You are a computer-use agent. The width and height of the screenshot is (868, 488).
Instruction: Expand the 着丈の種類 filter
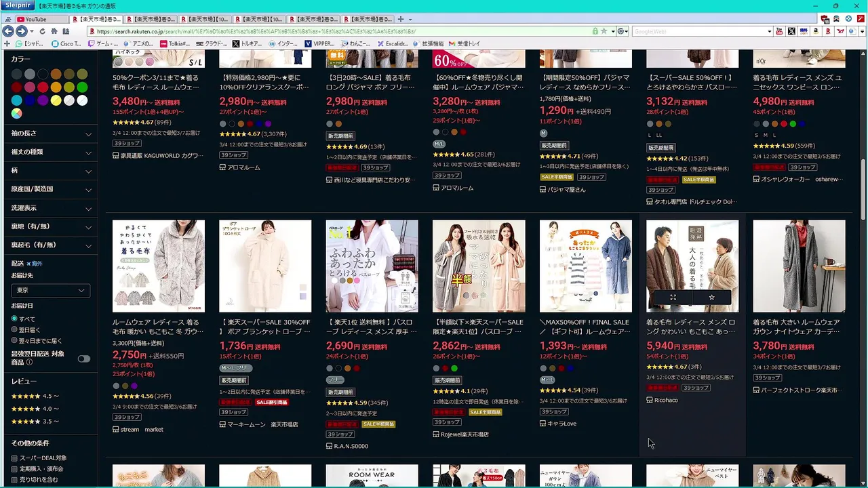[x=51, y=152]
